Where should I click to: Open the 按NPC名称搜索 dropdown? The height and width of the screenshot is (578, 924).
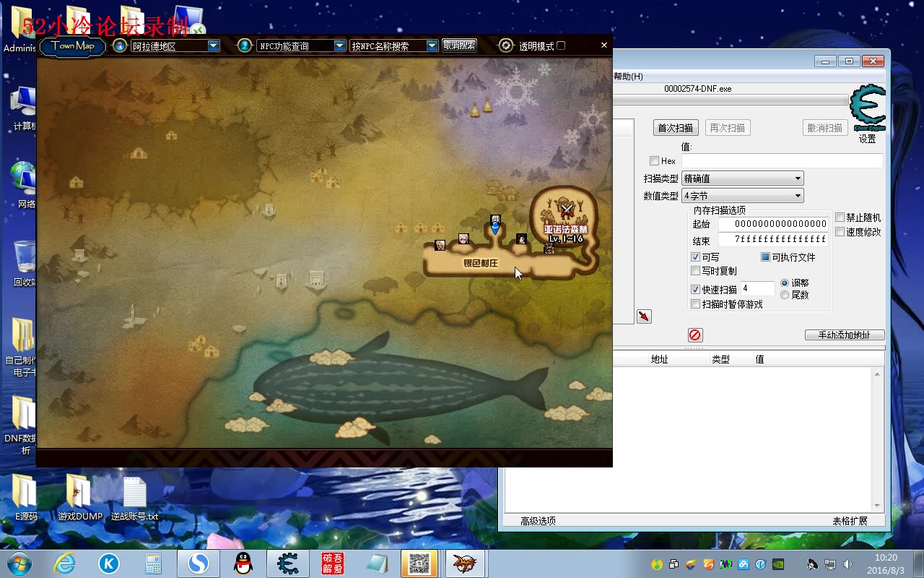tap(393, 46)
